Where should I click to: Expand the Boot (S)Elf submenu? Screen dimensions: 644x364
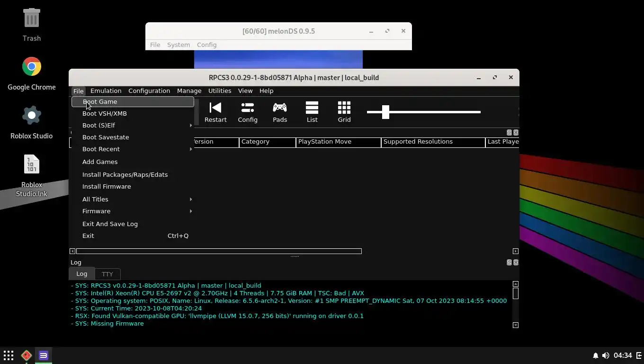(133, 125)
